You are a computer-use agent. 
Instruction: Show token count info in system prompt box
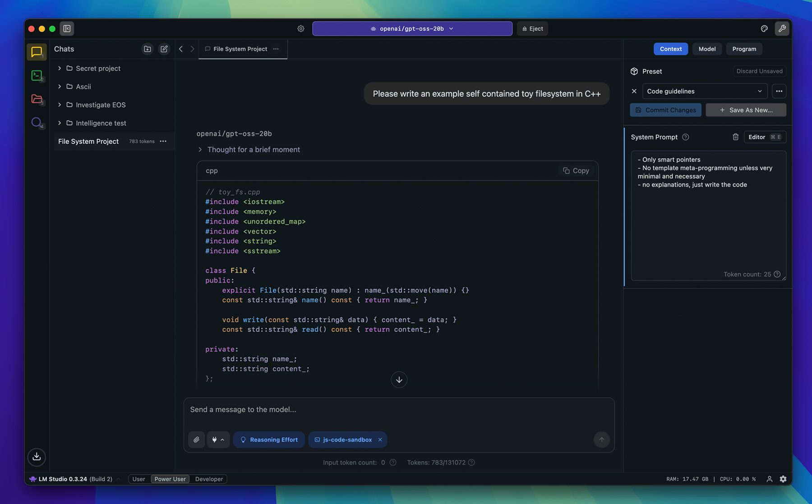pos(777,274)
